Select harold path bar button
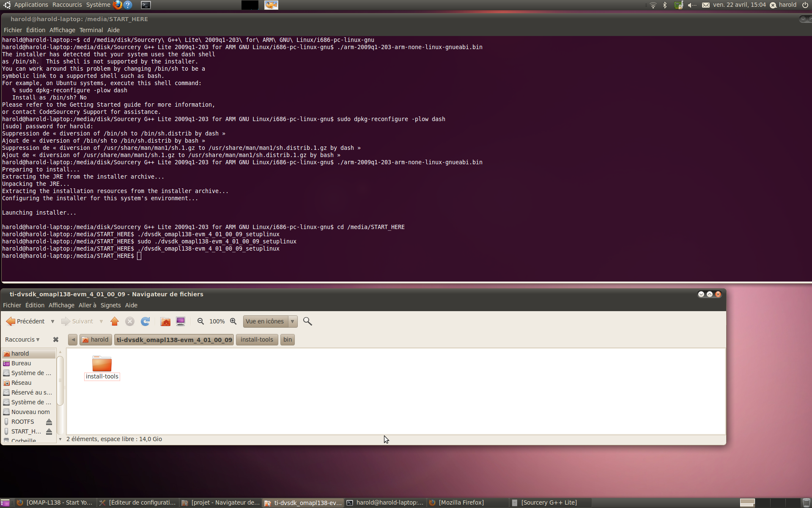This screenshot has width=812, height=508. pos(96,340)
